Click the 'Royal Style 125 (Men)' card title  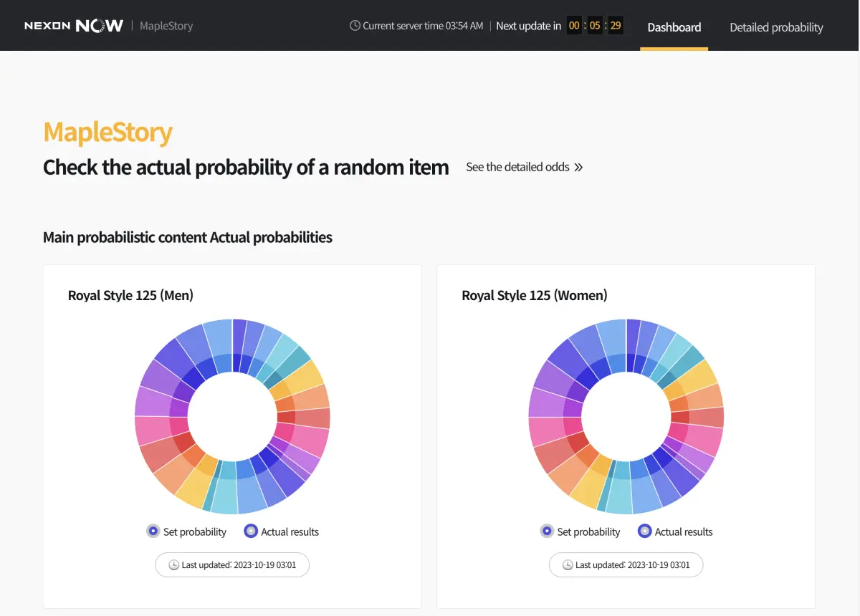click(130, 295)
